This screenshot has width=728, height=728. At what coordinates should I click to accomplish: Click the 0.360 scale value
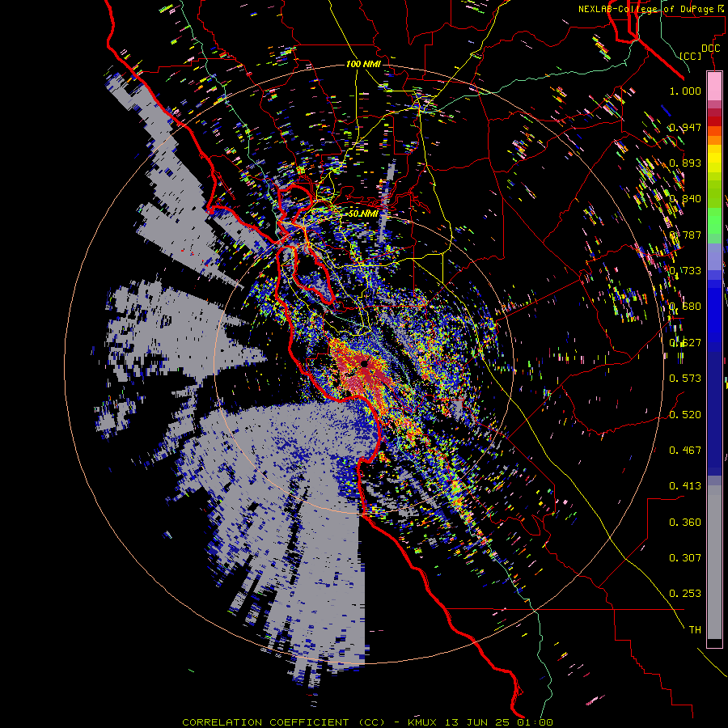685,522
